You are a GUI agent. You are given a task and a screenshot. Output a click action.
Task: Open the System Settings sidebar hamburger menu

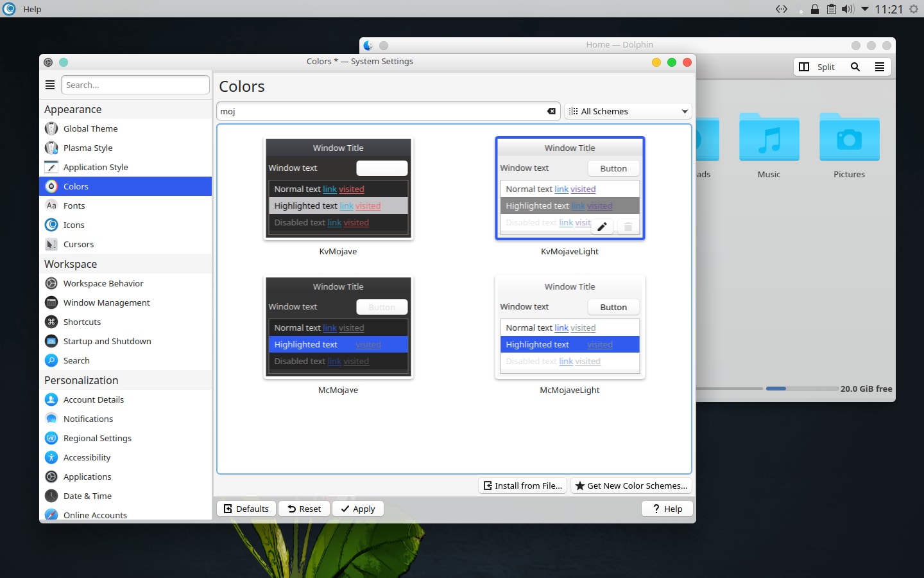click(50, 85)
